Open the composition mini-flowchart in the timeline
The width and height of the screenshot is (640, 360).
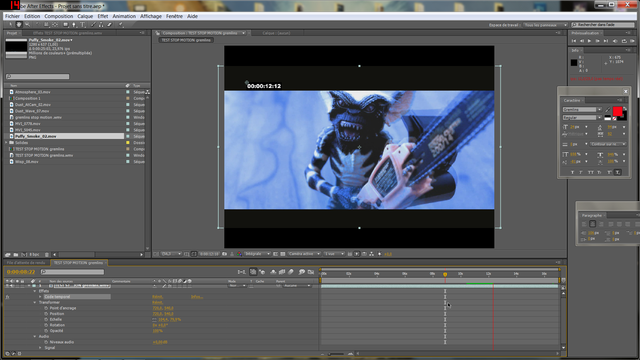(242, 272)
